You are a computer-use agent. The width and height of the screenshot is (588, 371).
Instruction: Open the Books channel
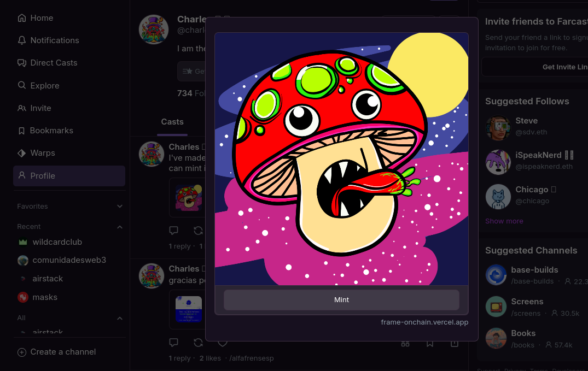pyautogui.click(x=523, y=333)
